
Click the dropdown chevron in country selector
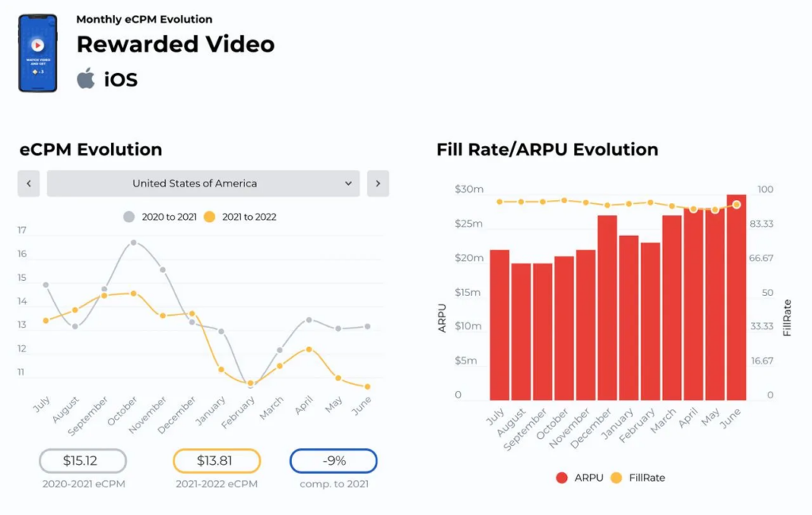tap(348, 183)
